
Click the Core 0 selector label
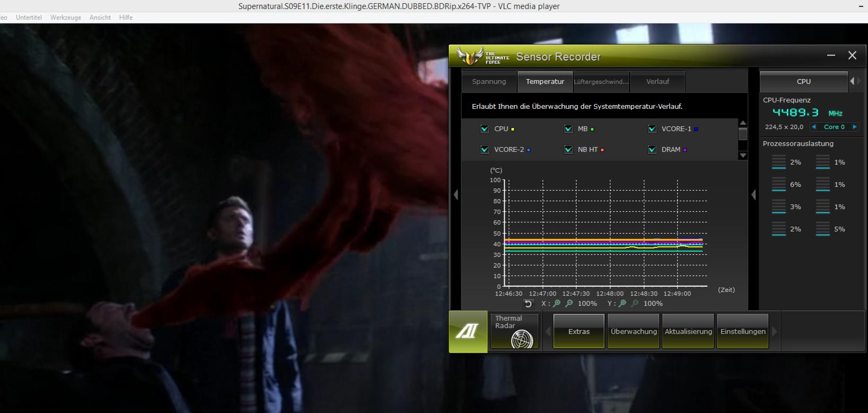click(834, 127)
